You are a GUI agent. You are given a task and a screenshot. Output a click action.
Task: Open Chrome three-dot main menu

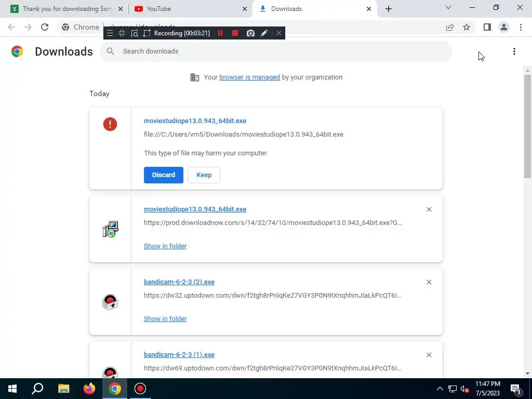click(x=521, y=27)
